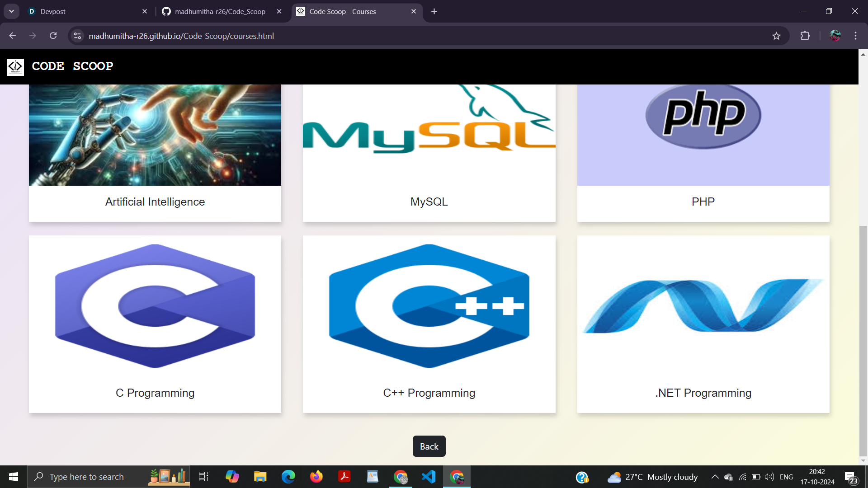
Task: Open Chrome three-dot menu
Action: point(855,36)
